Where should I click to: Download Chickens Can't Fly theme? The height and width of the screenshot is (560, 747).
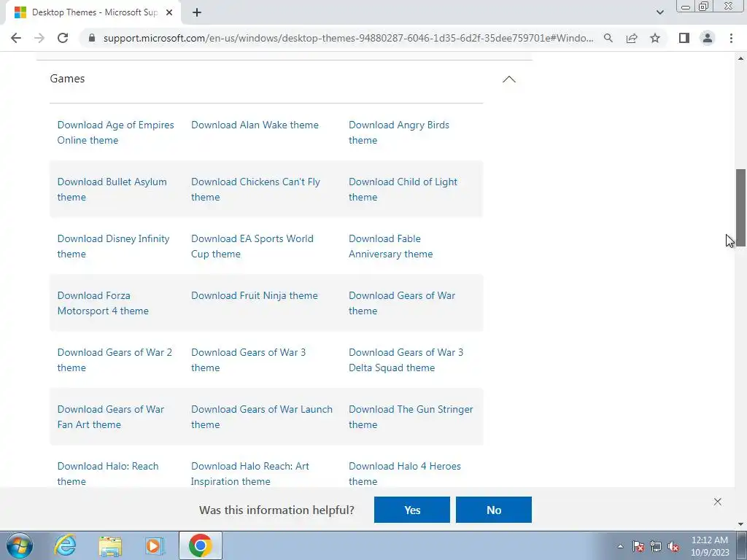255,189
